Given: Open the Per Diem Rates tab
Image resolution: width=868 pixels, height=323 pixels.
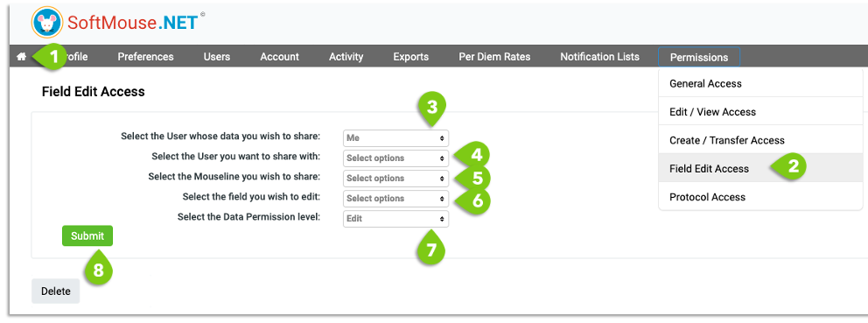Looking at the screenshot, I should pyautogui.click(x=494, y=57).
